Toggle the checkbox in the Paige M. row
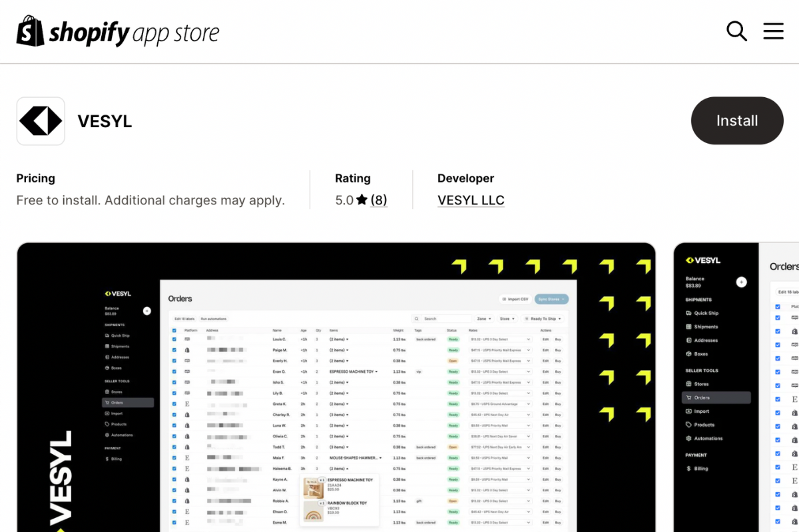Viewport: 799px width, 532px height. [x=174, y=350]
